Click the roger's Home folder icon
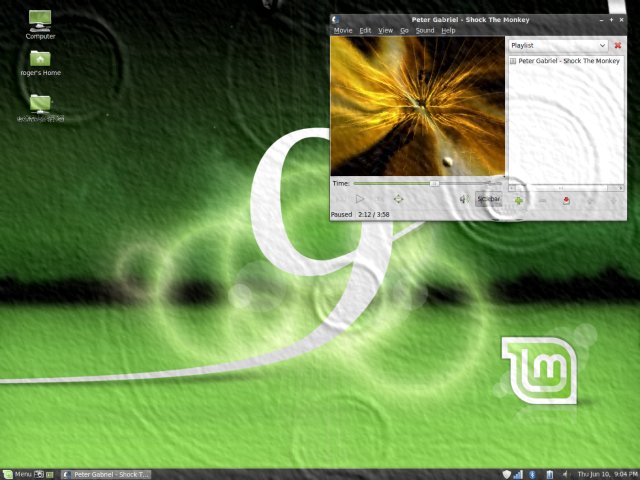640x480 pixels. coord(40,59)
